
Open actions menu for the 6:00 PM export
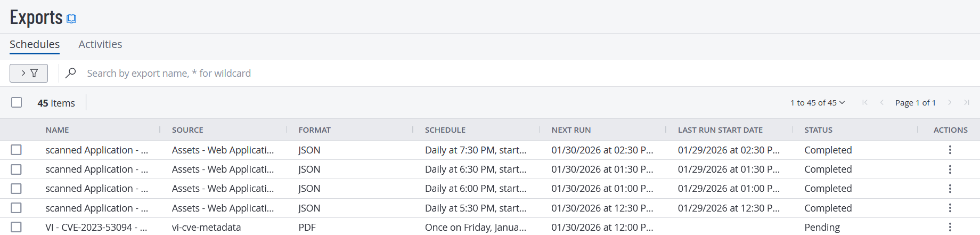tap(950, 189)
